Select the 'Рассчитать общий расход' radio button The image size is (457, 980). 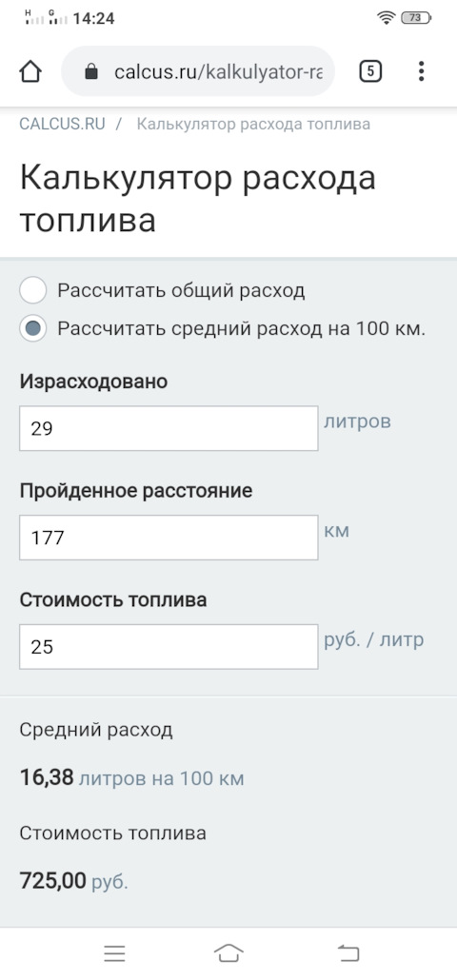[33, 290]
